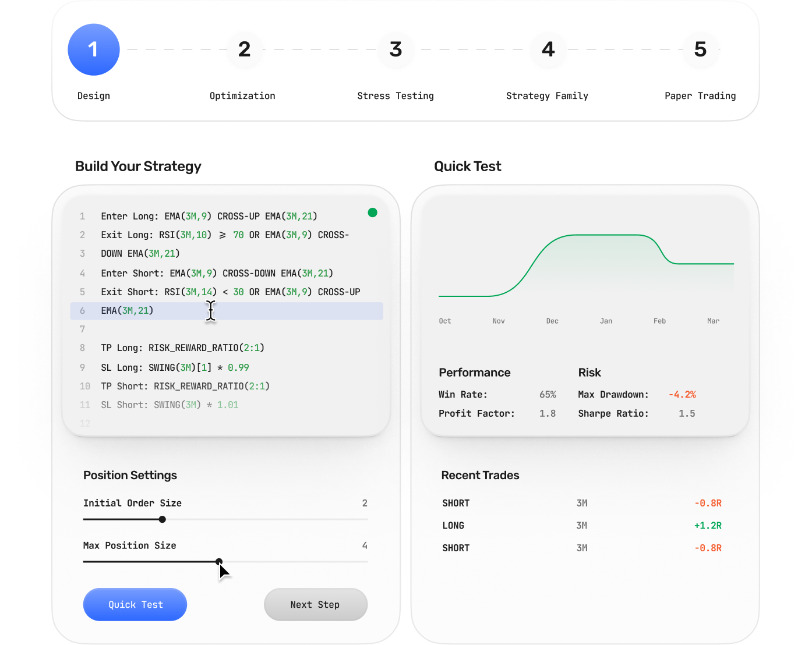Open step 4 Strategy Family
This screenshot has height=645, width=812.
pos(548,49)
